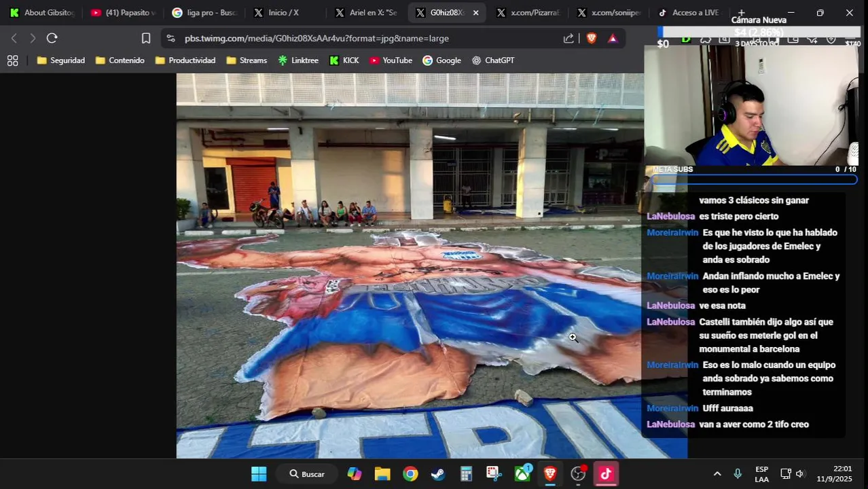Open the ESP LAA language switcher
The width and height of the screenshot is (868, 489).
click(762, 474)
